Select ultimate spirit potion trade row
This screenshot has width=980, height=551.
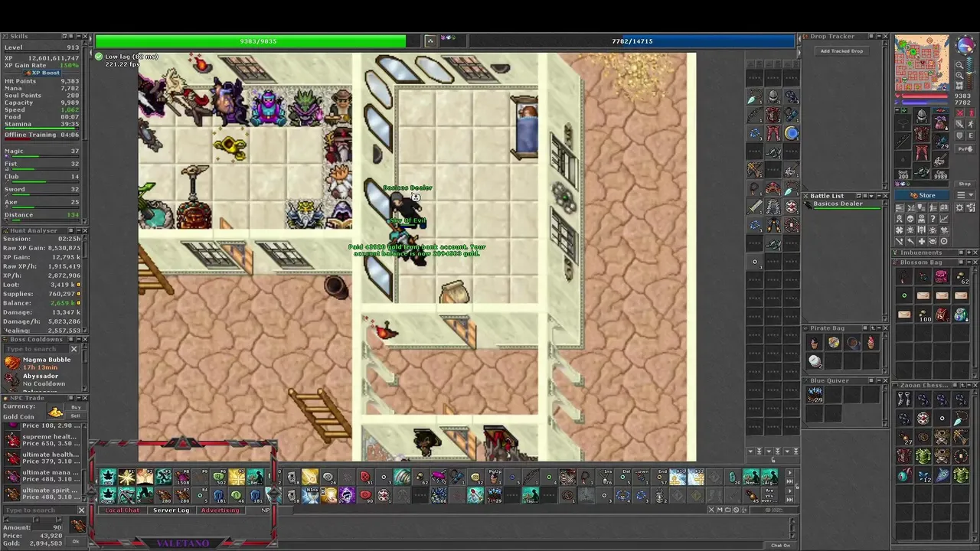tap(42, 494)
